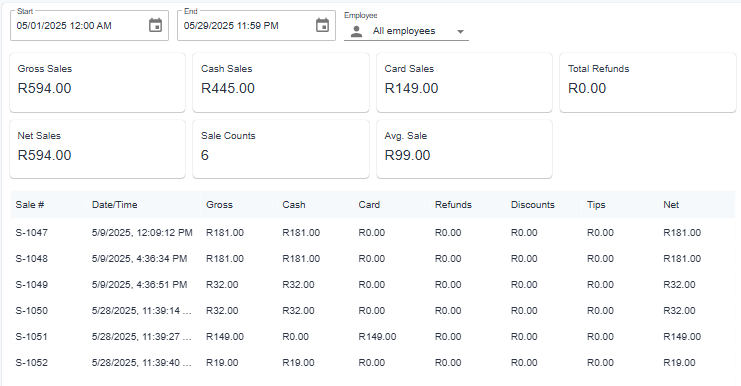Open sale row S-1047
This screenshot has height=386, width=741.
tap(372, 232)
